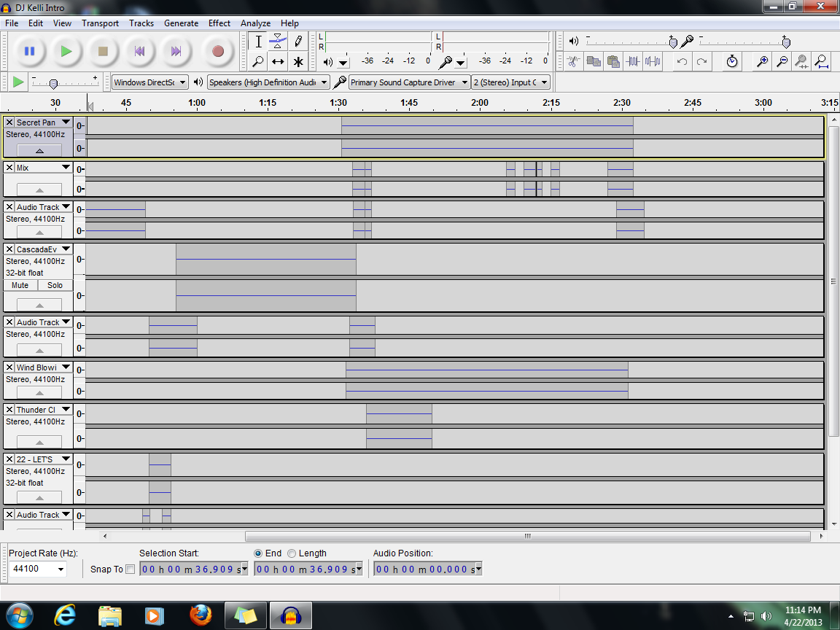Image resolution: width=840 pixels, height=630 pixels.
Task: Click the Redo arrow icon
Action: coord(701,61)
